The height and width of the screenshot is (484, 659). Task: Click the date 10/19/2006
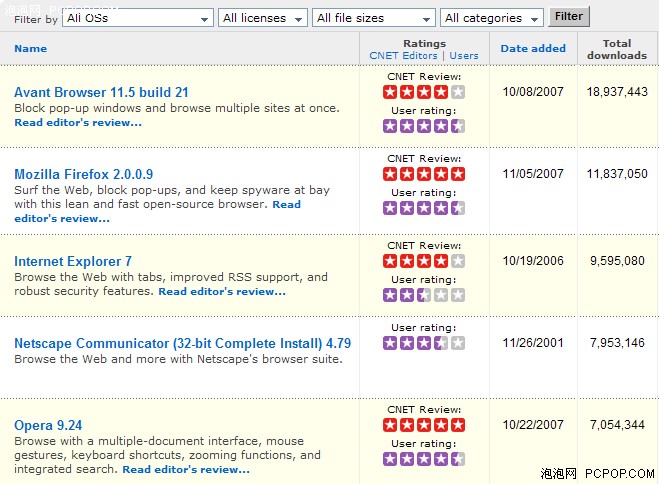(533, 260)
